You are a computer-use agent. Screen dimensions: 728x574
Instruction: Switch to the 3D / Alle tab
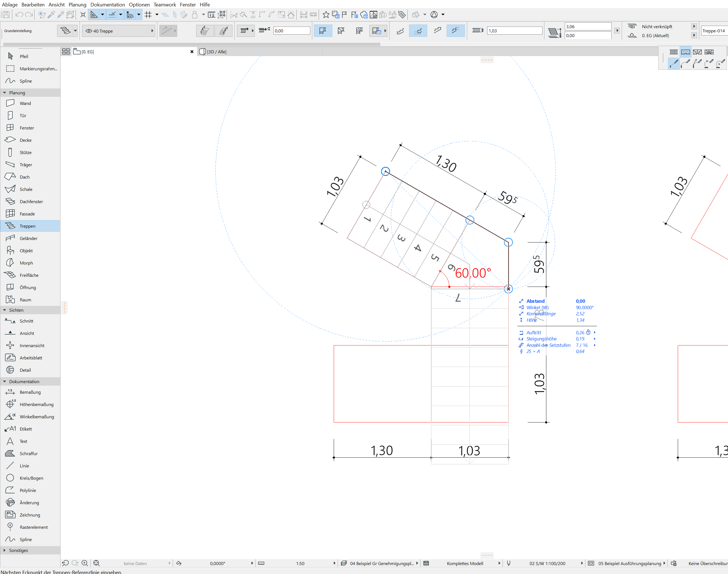tap(216, 52)
